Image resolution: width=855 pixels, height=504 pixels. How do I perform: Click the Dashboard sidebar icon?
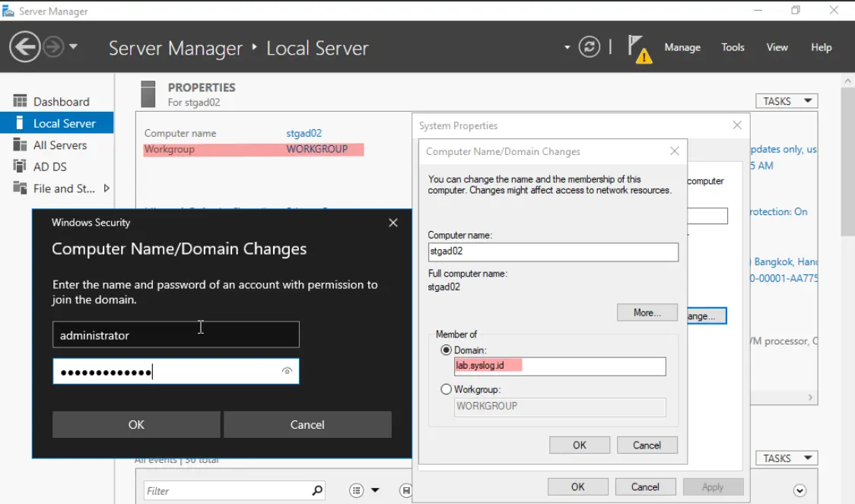(x=20, y=101)
